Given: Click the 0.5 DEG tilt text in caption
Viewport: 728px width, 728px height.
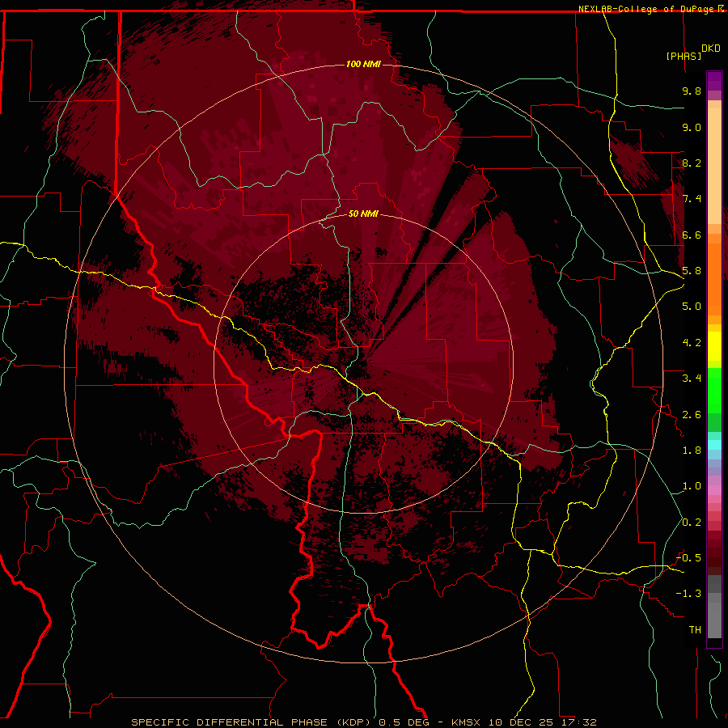Looking at the screenshot, I should coord(404,722).
